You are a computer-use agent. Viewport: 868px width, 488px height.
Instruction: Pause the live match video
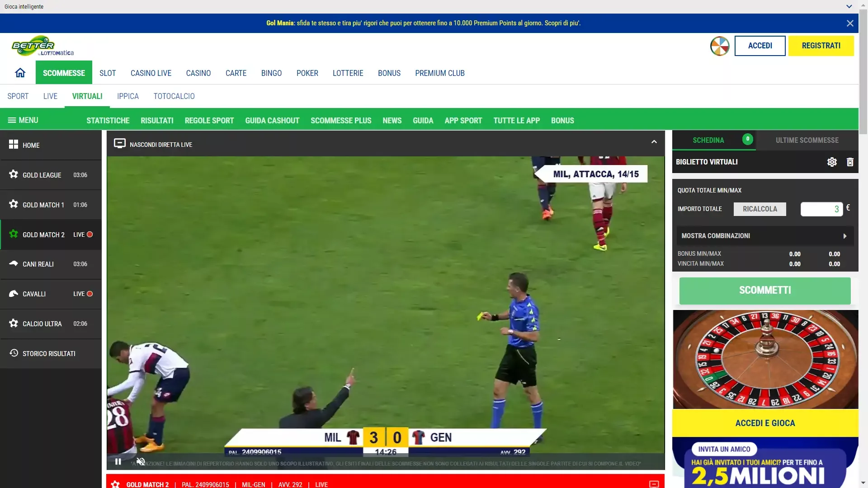118,461
